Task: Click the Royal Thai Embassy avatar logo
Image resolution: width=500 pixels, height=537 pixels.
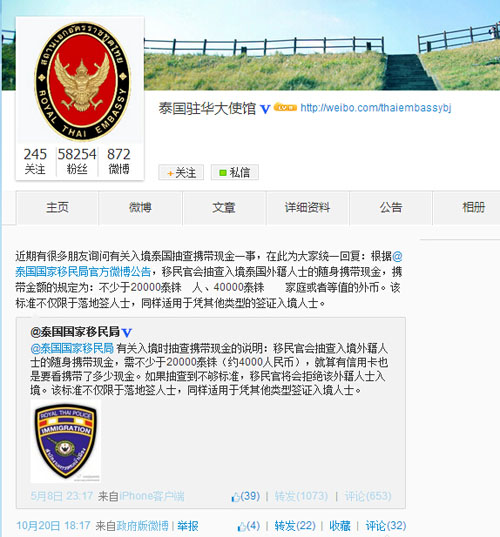Action: 83,82
